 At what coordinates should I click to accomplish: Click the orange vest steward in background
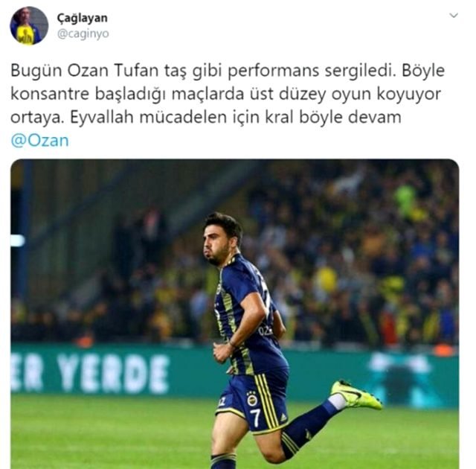[x=85, y=341]
